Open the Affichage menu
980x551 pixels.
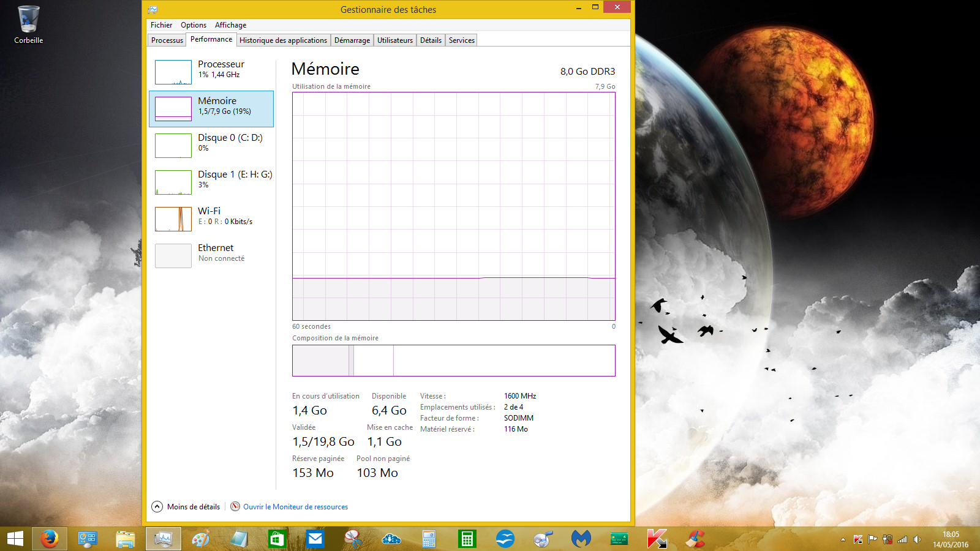[x=230, y=25]
